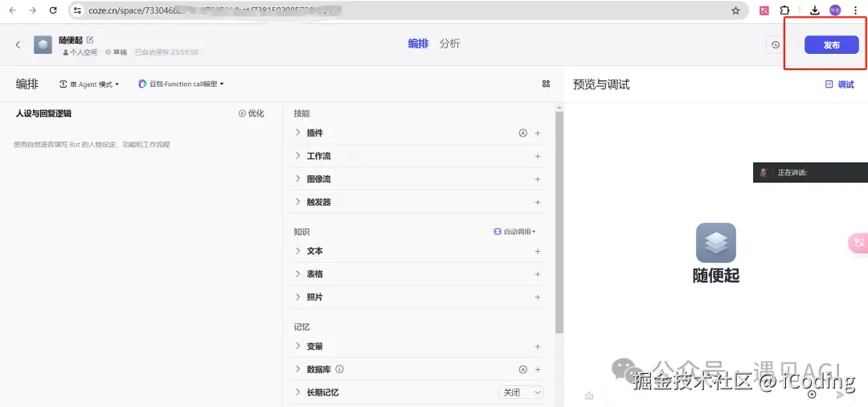The height and width of the screenshot is (407, 868).
Task: Show info tooltip icon next to 数据库
Action: point(340,368)
